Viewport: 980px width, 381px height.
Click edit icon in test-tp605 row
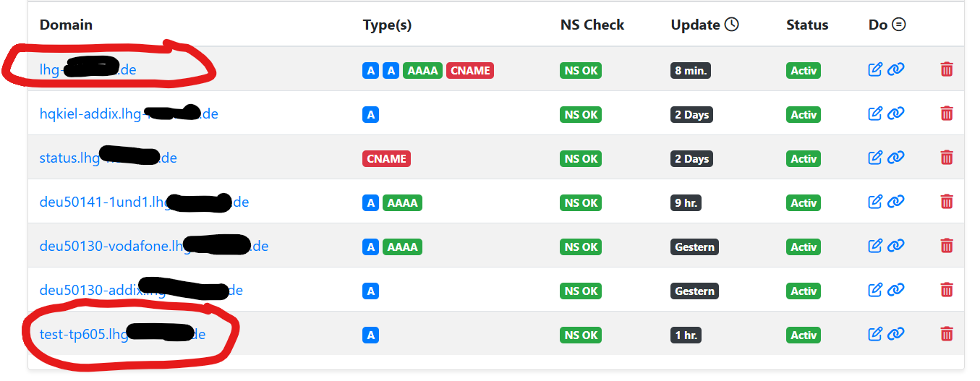tap(875, 334)
